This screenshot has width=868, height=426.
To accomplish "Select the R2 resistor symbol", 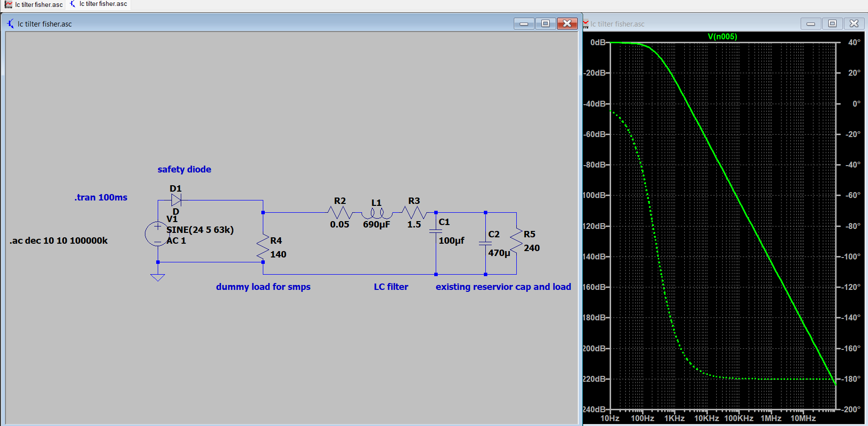I will (340, 213).
